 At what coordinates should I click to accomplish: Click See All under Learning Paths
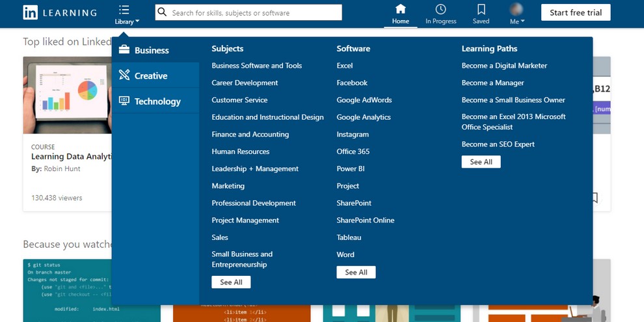pos(481,162)
